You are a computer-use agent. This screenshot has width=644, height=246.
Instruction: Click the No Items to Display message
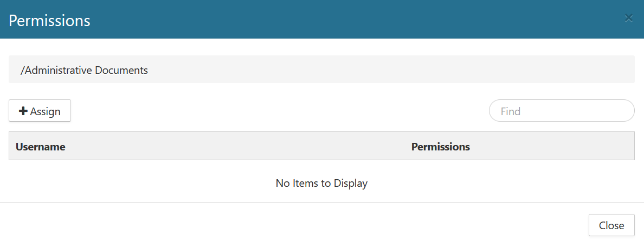[x=321, y=183]
